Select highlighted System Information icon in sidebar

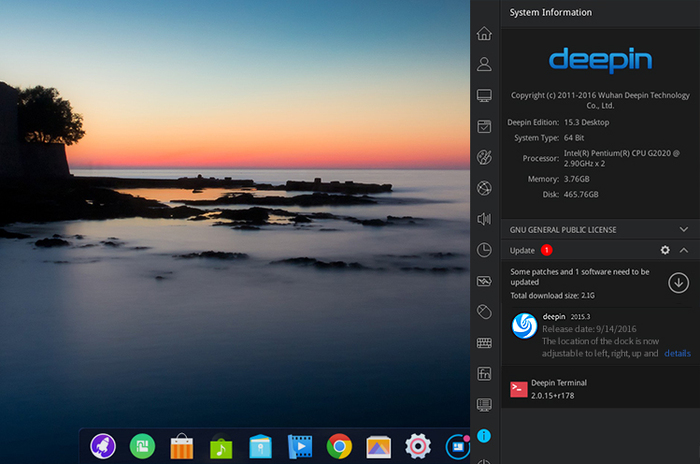point(484,436)
